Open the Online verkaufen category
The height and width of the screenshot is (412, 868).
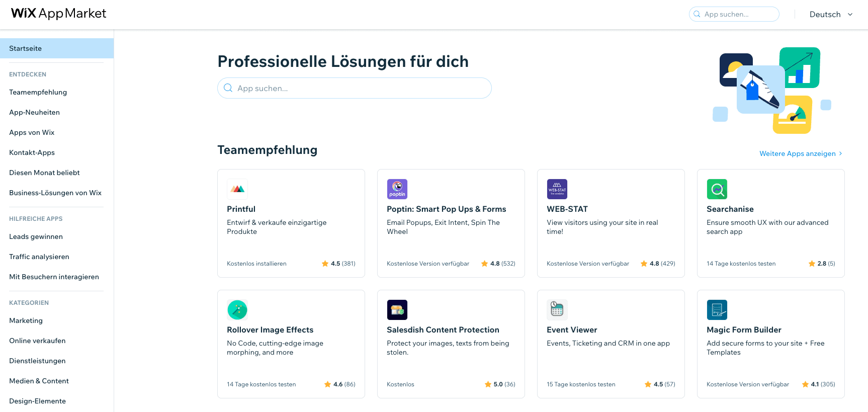click(x=38, y=341)
